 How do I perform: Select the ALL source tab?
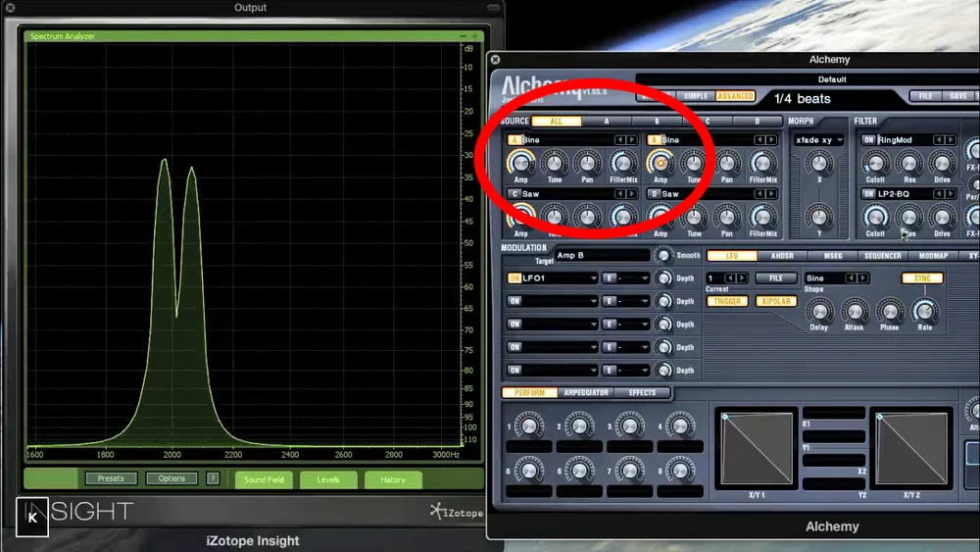coord(557,122)
